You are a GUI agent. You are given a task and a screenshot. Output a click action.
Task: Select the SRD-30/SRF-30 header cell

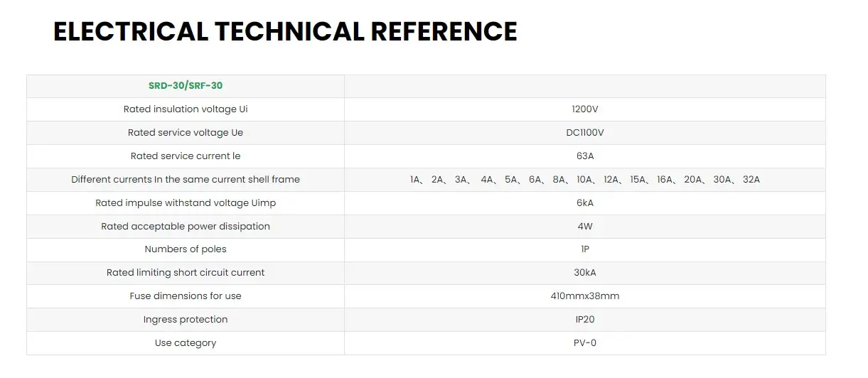pos(186,86)
